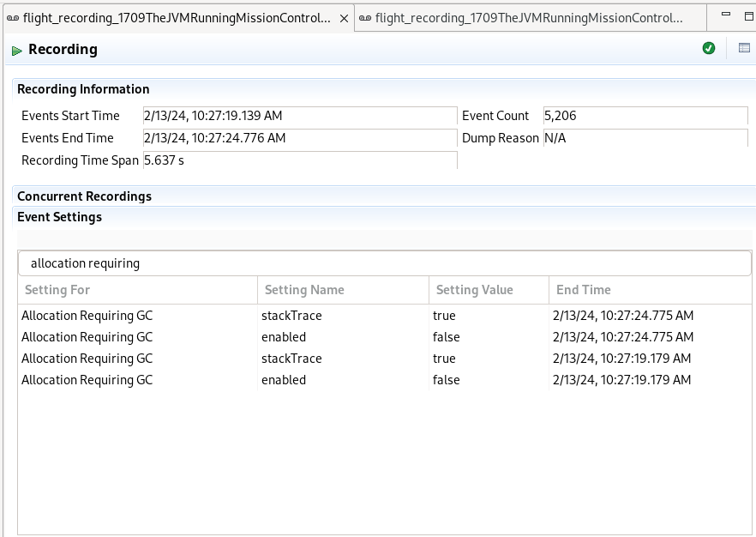The width and height of the screenshot is (756, 537).
Task: Collapse the Event Settings section
Action: (59, 217)
